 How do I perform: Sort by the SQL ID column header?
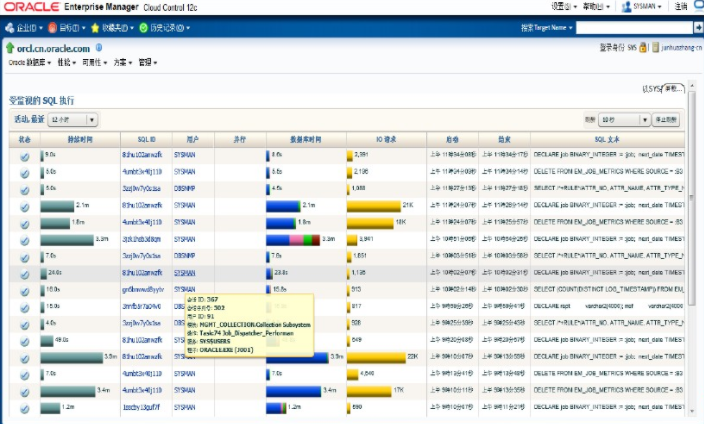[146, 139]
